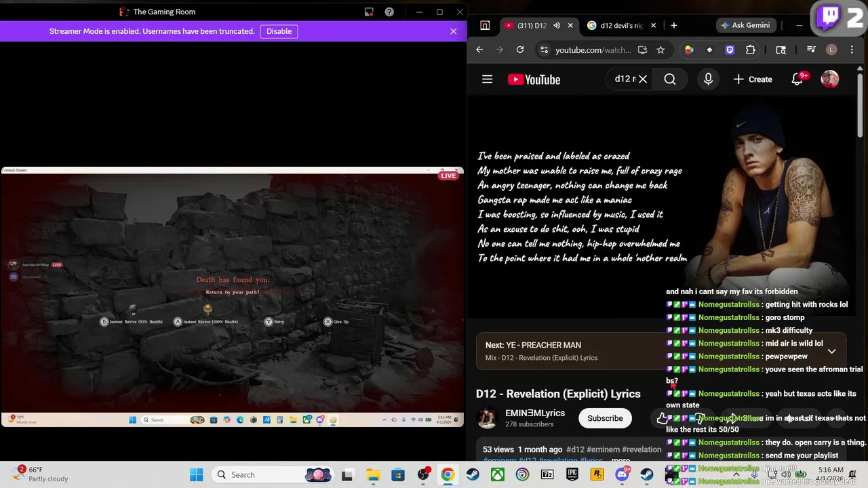Screen dimensions: 868x488
Task: Bookmark this page with the star
Action: [660, 49]
